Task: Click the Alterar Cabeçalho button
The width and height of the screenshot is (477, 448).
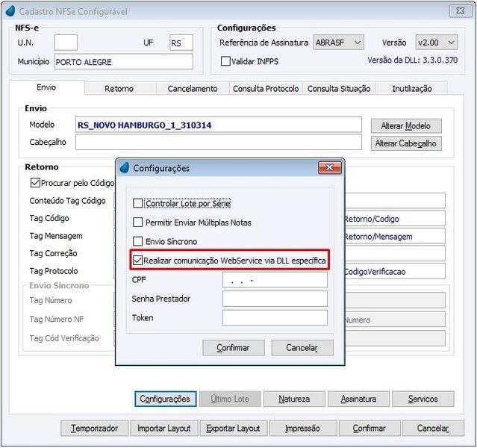Action: tap(406, 143)
